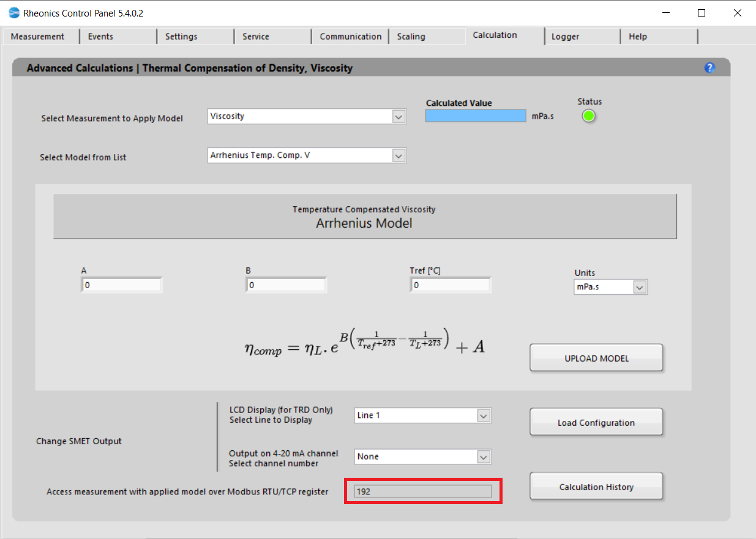Click the Load Configuration button
756x539 pixels.
click(596, 422)
